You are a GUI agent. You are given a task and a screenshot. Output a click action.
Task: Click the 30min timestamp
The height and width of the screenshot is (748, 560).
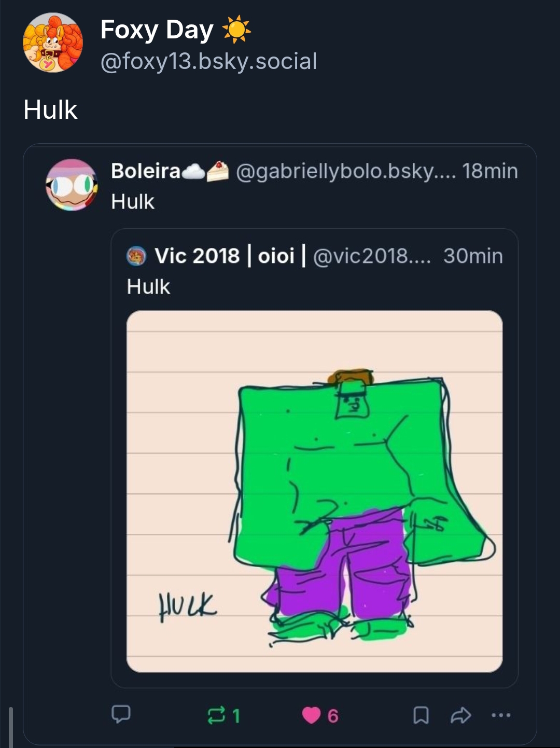pyautogui.click(x=473, y=256)
